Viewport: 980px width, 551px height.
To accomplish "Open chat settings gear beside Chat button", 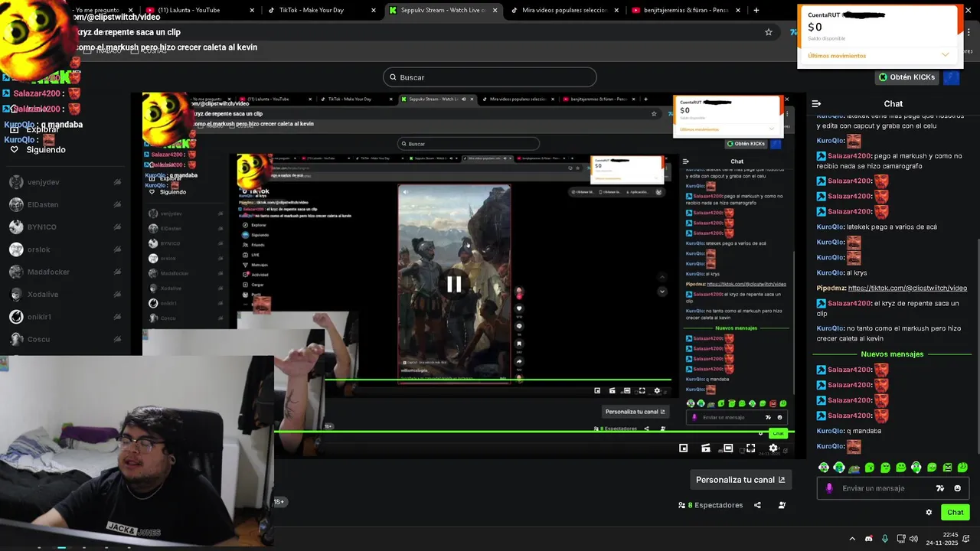I will (x=929, y=513).
